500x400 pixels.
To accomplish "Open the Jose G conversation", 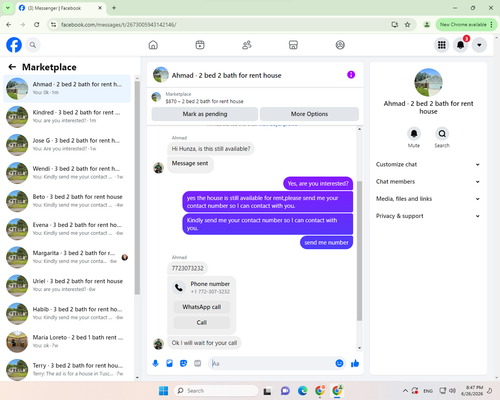I will (67, 145).
